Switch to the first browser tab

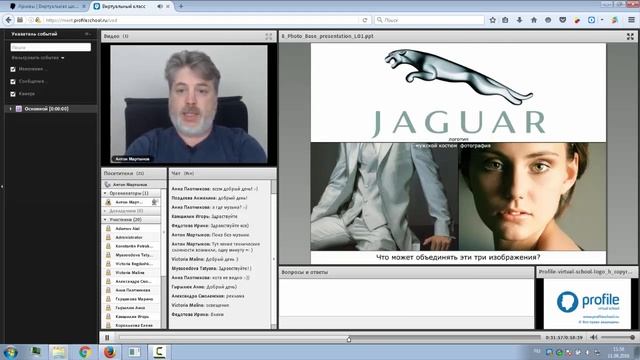click(48, 6)
